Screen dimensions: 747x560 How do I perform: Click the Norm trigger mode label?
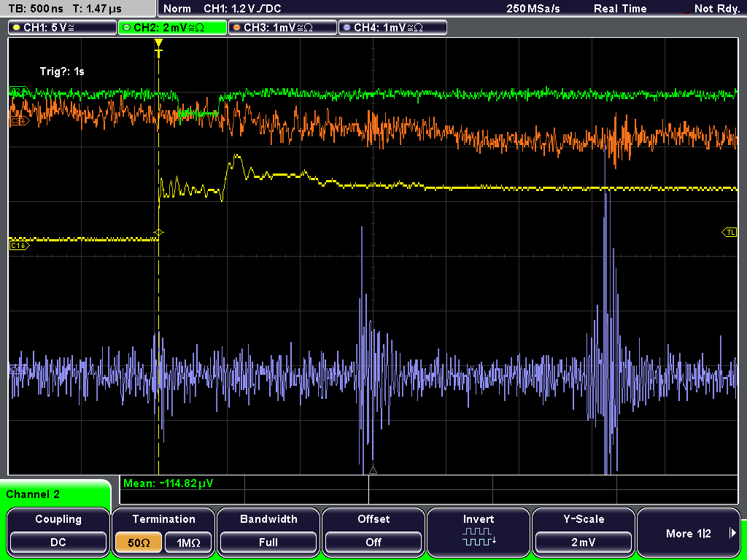(177, 9)
